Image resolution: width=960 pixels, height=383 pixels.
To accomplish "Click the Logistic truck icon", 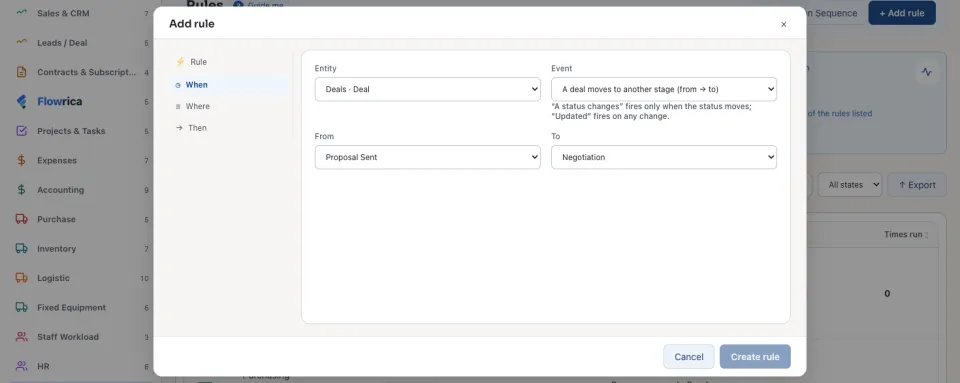I will [x=21, y=278].
